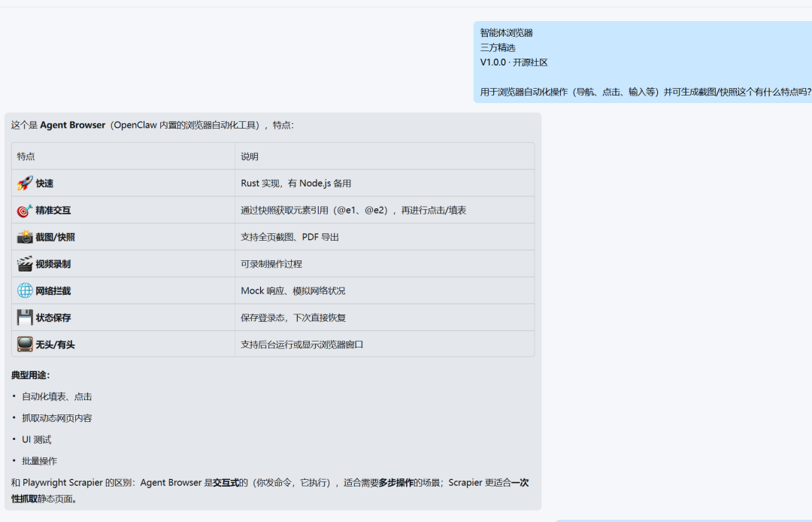Click the bullet '抓取动态网页内容'
The image size is (812, 522).
(57, 418)
